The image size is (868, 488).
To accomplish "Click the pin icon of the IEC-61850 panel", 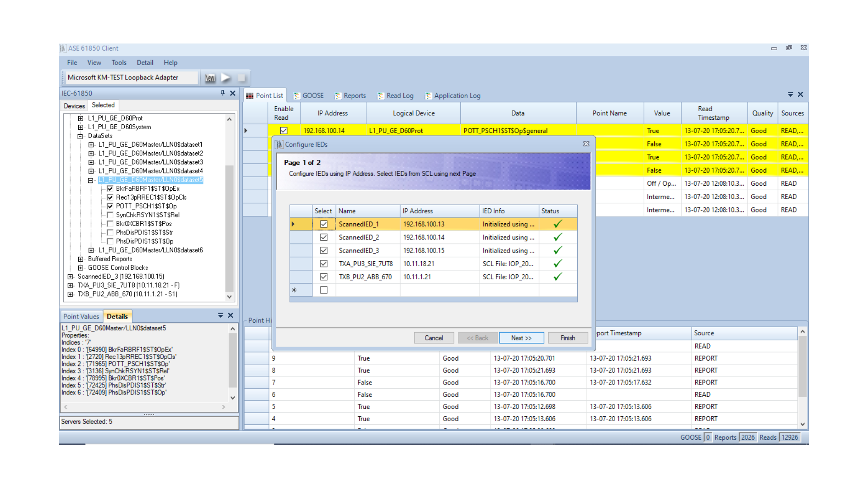I will point(222,93).
